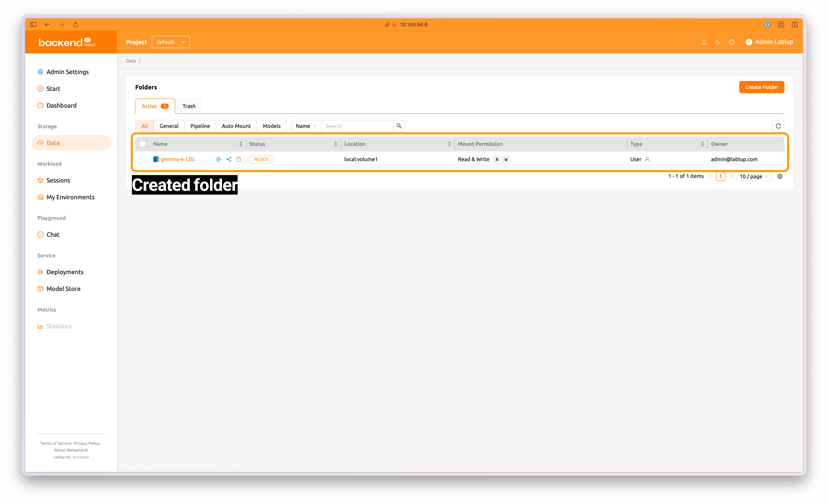Filter folders by Models

[x=272, y=126]
